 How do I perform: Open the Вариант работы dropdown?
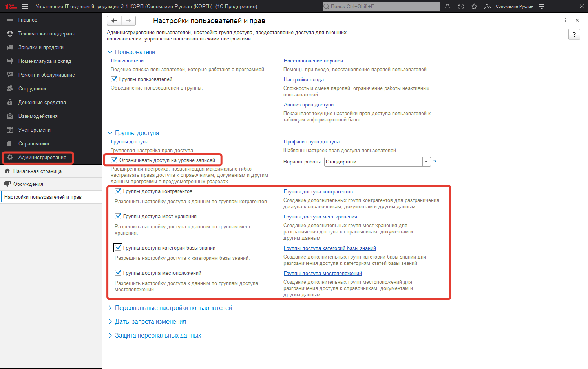click(426, 162)
